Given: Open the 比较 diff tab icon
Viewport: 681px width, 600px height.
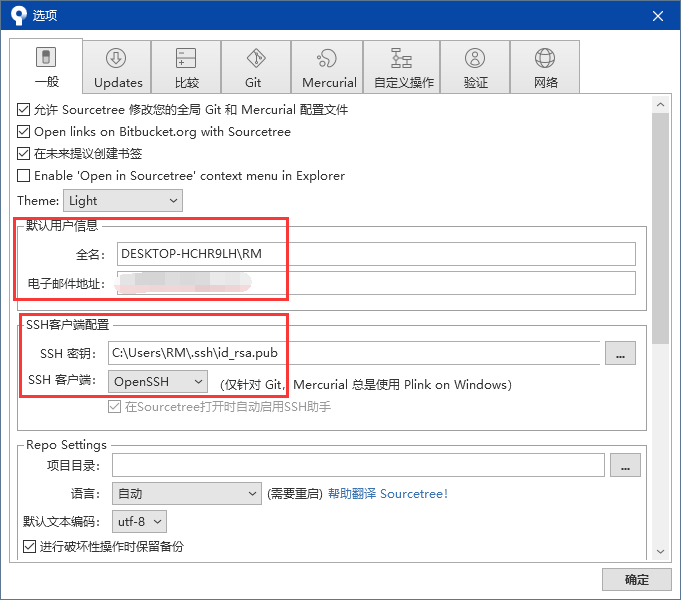Looking at the screenshot, I should [186, 58].
